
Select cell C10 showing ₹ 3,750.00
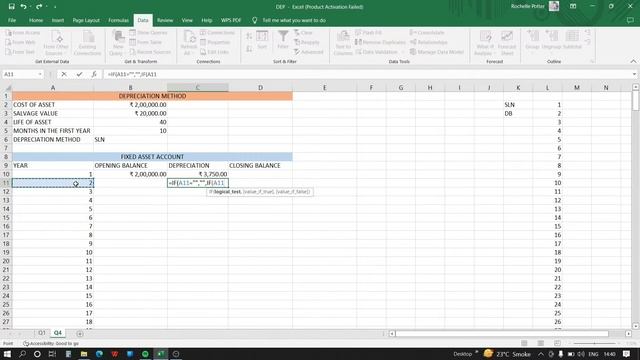click(x=198, y=174)
